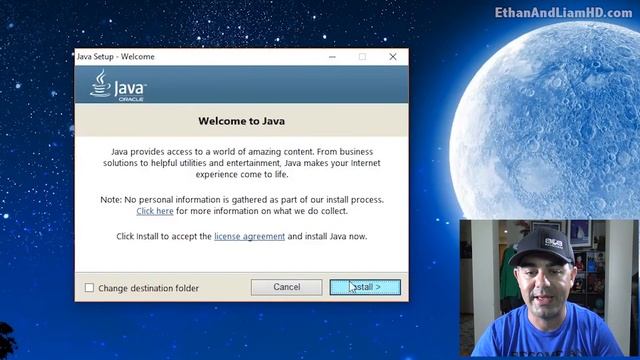Image resolution: width=640 pixels, height=360 pixels.
Task: Open the license agreement link
Action: pos(249,236)
